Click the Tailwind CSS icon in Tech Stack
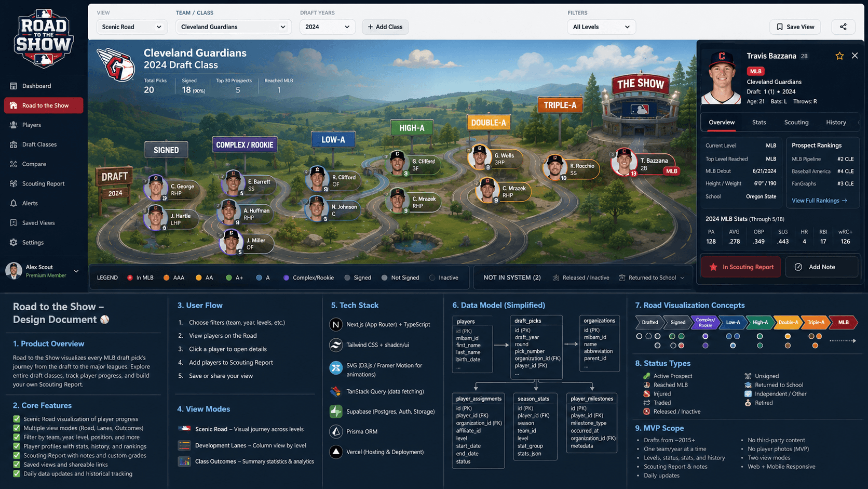Image resolution: width=868 pixels, height=489 pixels. coord(336,345)
